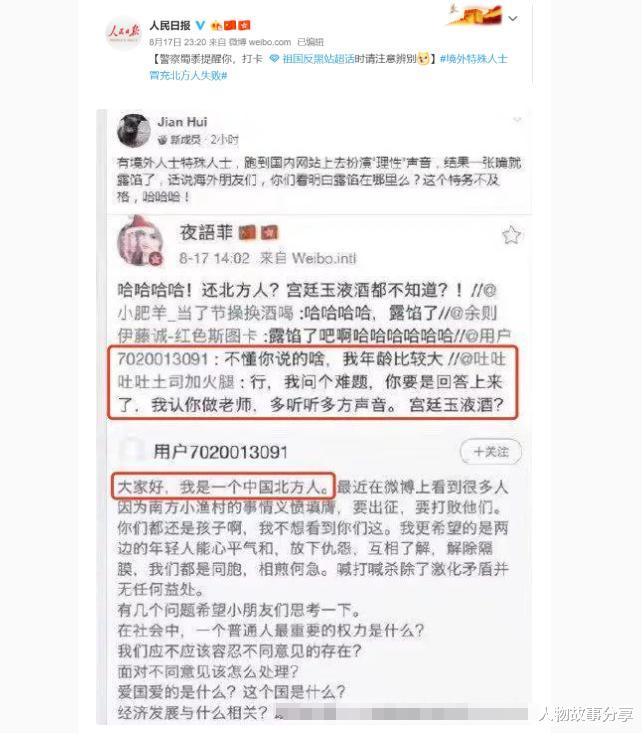642x733 pixels.
Task: Open Jian Hui's profile avatar
Action: click(134, 130)
